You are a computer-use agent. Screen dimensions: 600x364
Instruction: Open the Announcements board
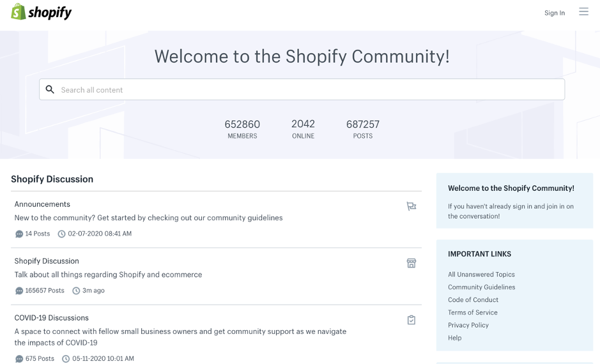pyautogui.click(x=42, y=204)
